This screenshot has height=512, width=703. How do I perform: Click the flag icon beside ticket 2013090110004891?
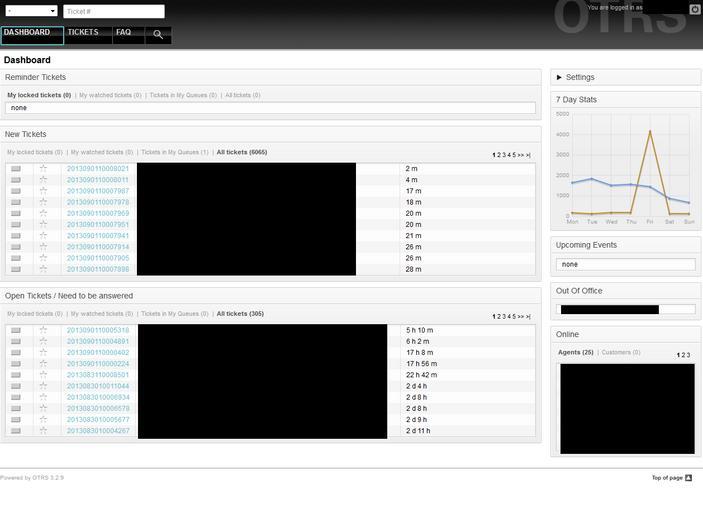click(16, 341)
